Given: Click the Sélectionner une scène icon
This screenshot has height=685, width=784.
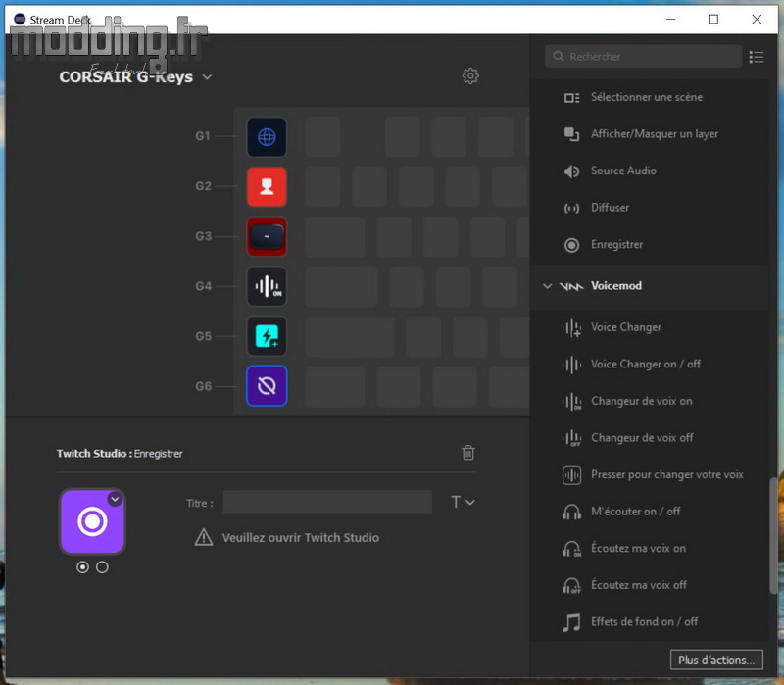Looking at the screenshot, I should coord(571,97).
